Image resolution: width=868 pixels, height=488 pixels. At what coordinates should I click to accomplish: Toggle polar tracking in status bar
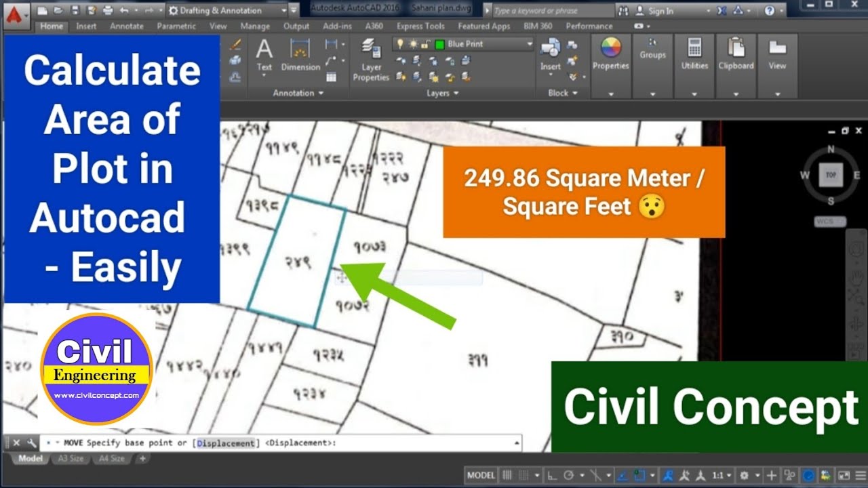pos(569,475)
